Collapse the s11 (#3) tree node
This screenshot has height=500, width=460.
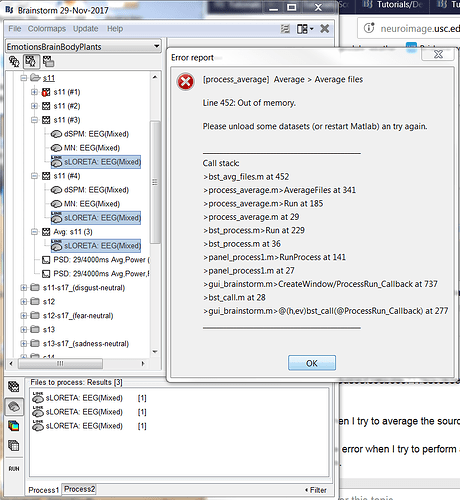pos(34,120)
